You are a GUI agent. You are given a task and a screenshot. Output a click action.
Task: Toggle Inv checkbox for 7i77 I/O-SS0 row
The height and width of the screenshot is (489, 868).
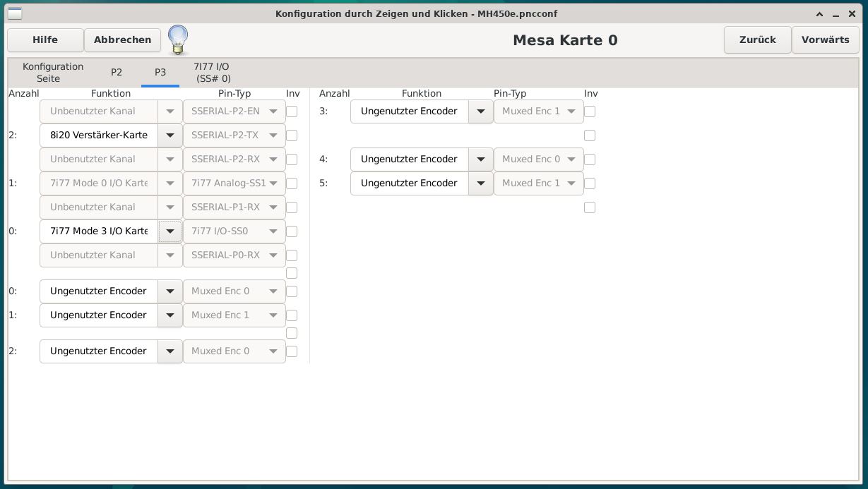292,231
